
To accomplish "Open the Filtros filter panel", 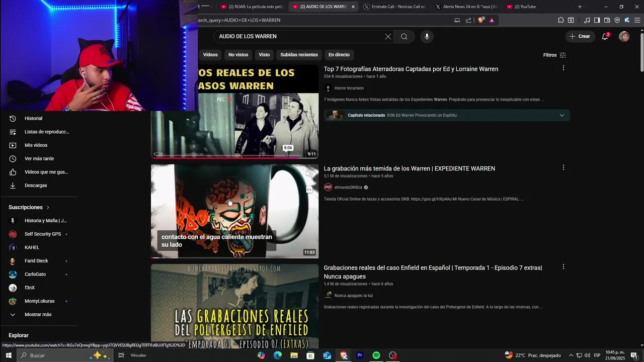I will tap(554, 55).
